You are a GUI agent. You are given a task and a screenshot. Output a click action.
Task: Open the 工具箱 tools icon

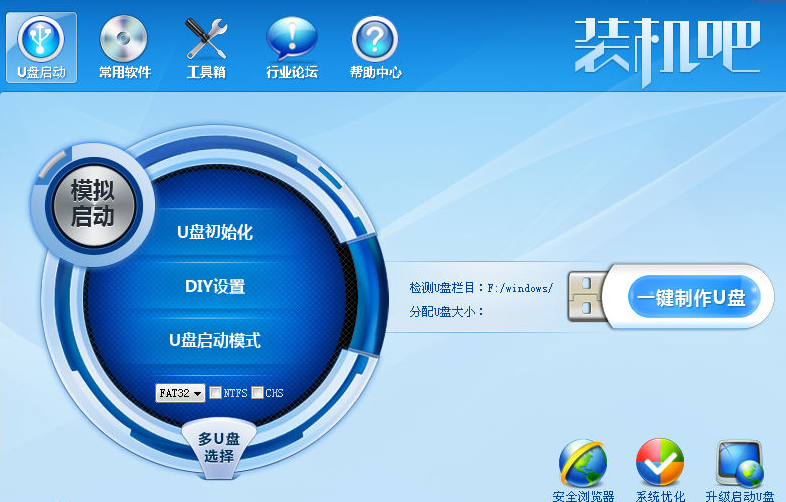[x=206, y=48]
